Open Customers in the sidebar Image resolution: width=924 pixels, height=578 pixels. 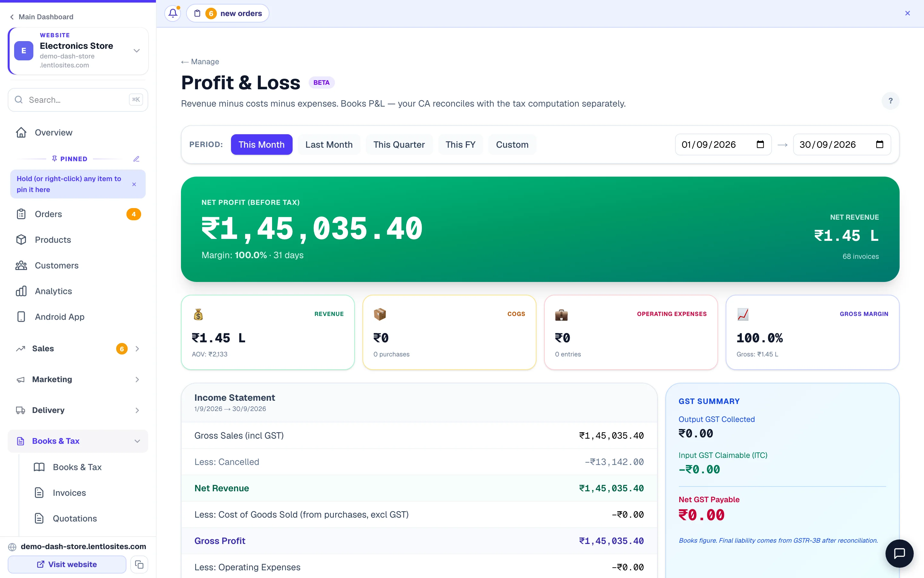point(78,265)
